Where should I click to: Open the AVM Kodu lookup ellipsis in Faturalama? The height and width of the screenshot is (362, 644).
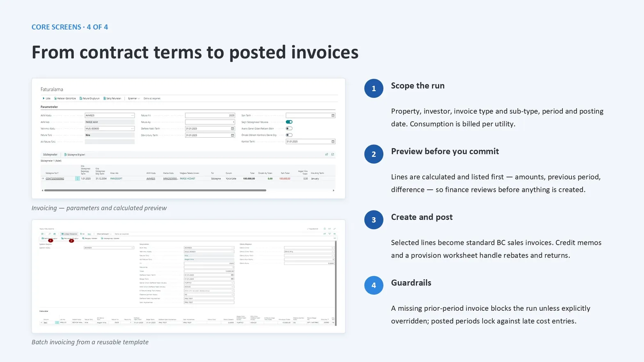pos(132,116)
